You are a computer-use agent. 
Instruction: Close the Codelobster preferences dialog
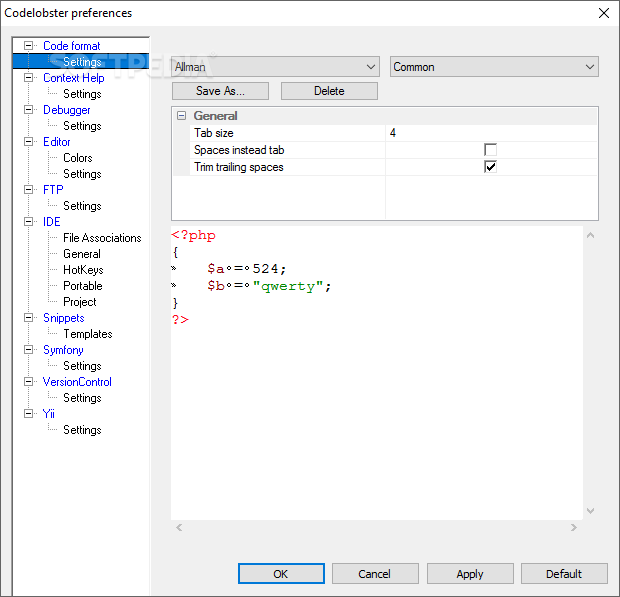point(604,13)
